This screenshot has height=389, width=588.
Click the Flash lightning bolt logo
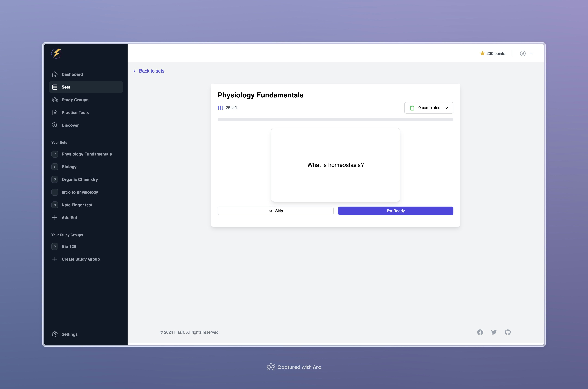pos(56,53)
